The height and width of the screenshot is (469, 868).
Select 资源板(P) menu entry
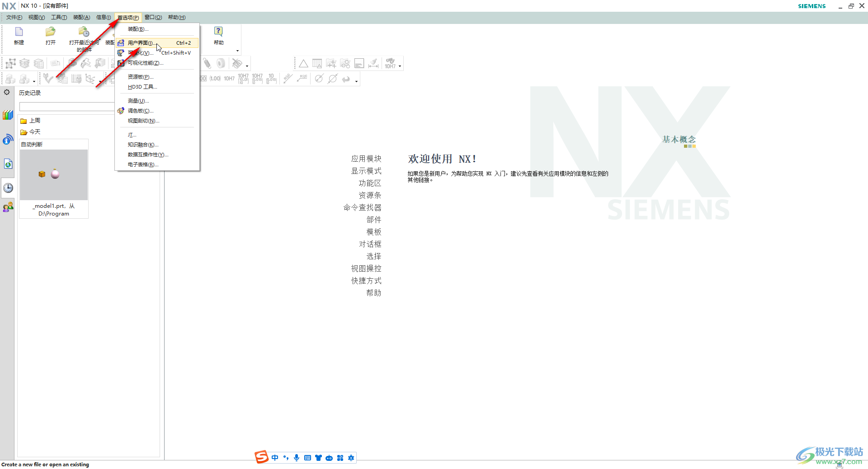click(157, 77)
